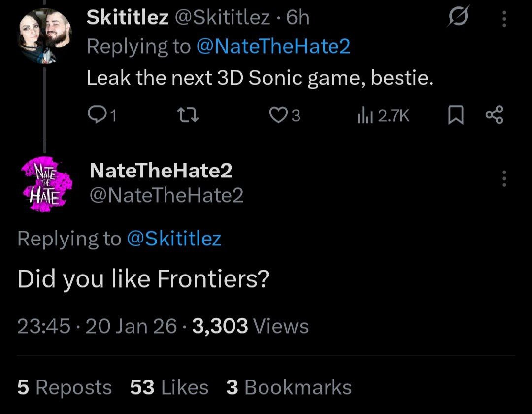Click the 23:45 · 20 Jan 26 timestamp
This screenshot has height=414, width=532.
coord(97,326)
